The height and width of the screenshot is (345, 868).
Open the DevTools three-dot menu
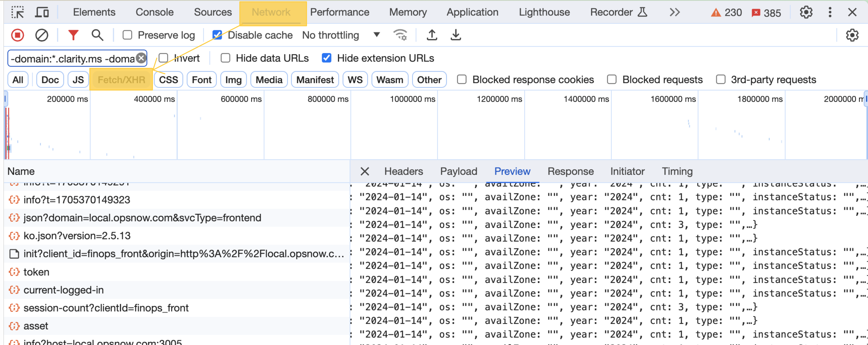tap(830, 12)
